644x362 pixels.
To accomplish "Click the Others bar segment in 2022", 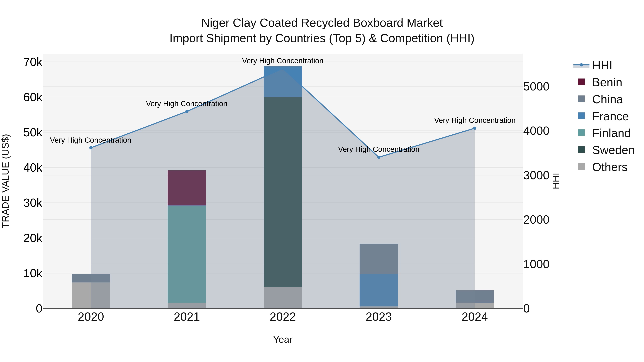I will tap(283, 297).
